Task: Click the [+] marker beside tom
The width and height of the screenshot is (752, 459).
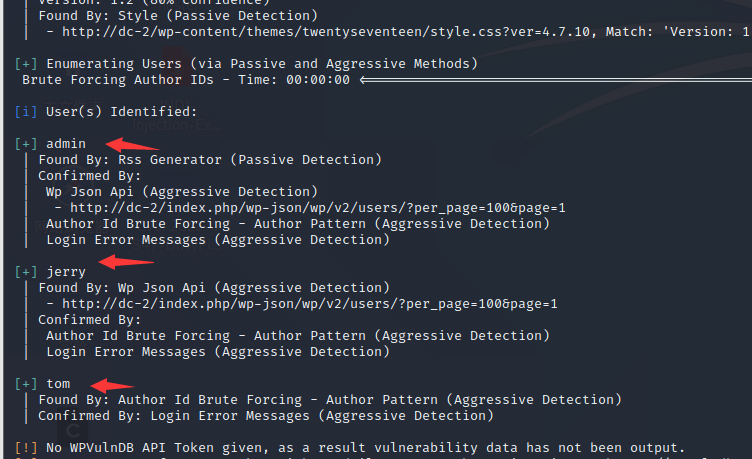Action: click(27, 384)
